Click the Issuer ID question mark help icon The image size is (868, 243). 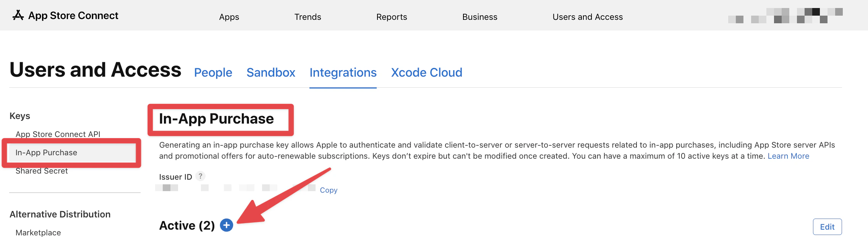[200, 176]
